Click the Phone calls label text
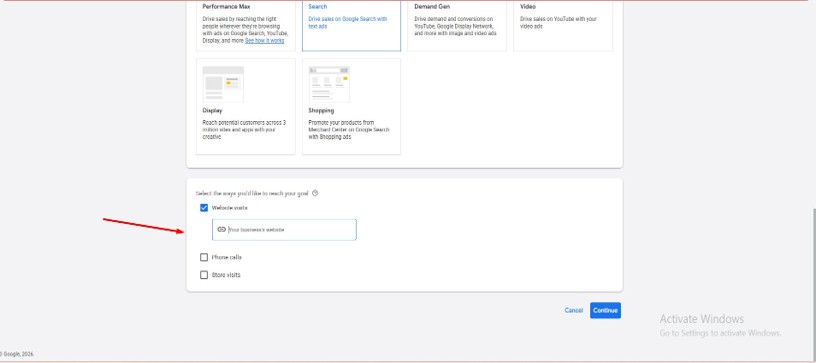The height and width of the screenshot is (363, 816). (x=226, y=257)
